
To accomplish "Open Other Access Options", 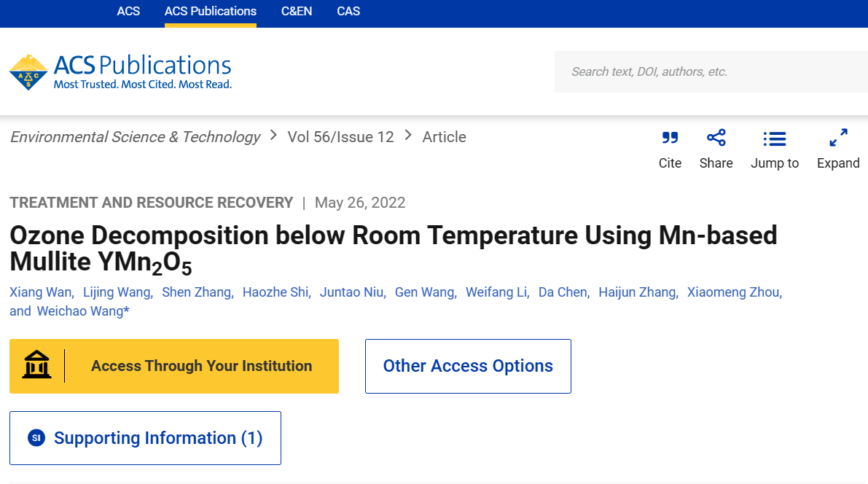I will [468, 366].
